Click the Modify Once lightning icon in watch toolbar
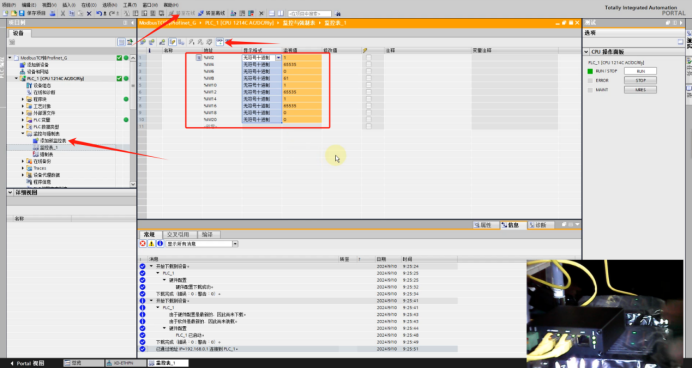Image resolution: width=692 pixels, height=369 pixels. [x=191, y=42]
